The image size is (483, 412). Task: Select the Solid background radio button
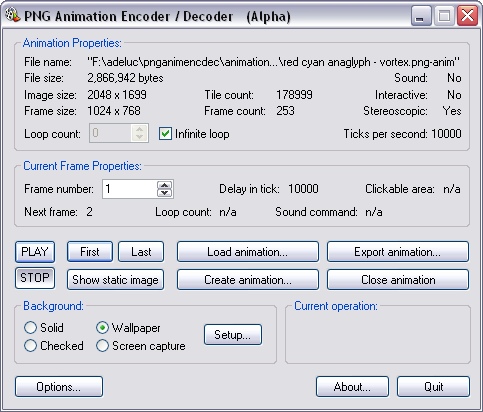[x=30, y=328]
